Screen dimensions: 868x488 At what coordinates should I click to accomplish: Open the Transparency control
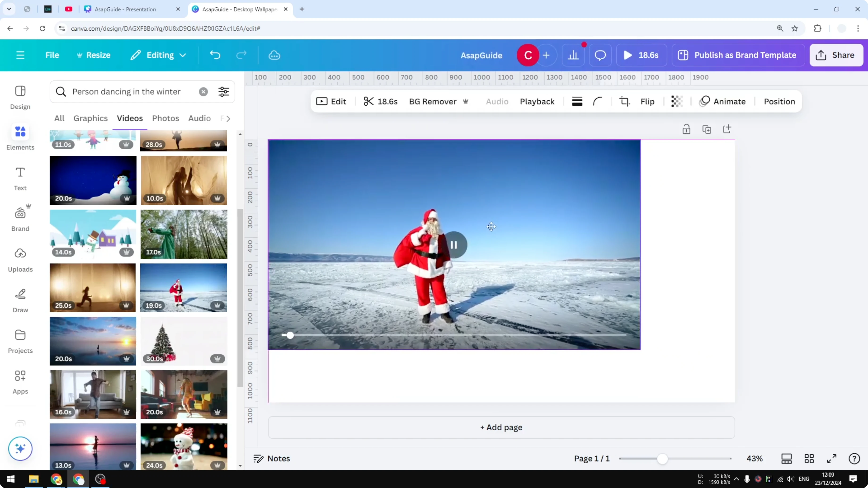tap(677, 101)
